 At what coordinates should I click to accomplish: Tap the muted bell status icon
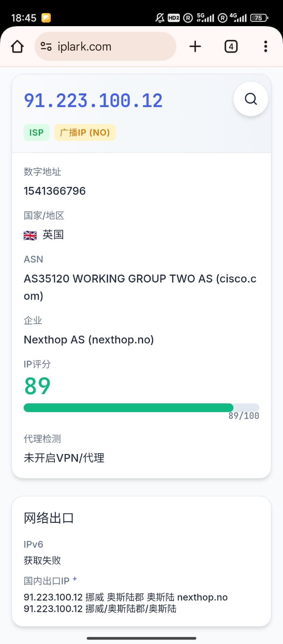point(160,18)
